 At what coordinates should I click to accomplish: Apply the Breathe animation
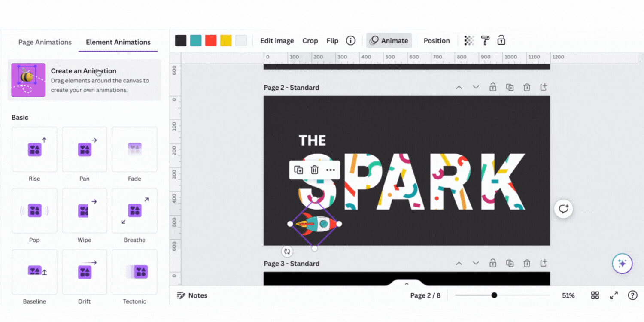click(134, 211)
